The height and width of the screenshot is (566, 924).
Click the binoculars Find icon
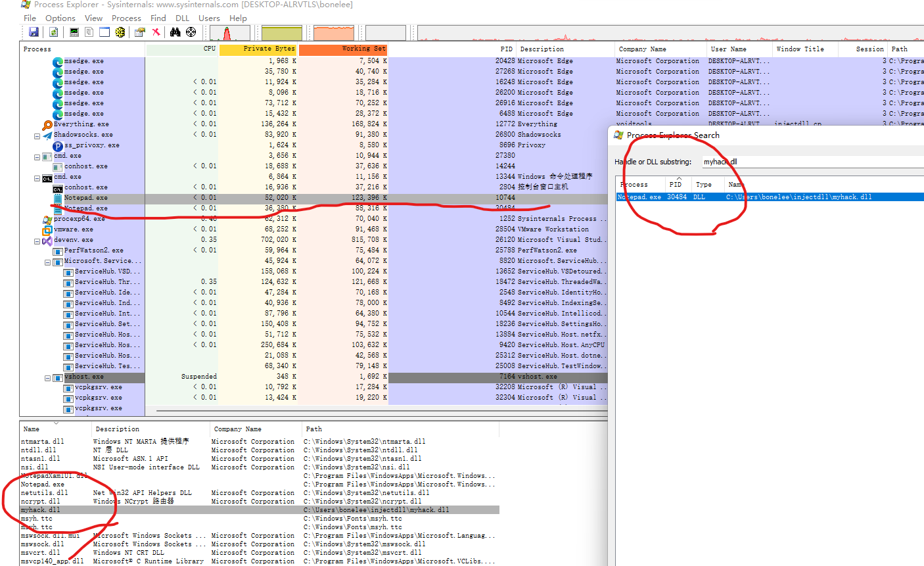pyautogui.click(x=175, y=32)
